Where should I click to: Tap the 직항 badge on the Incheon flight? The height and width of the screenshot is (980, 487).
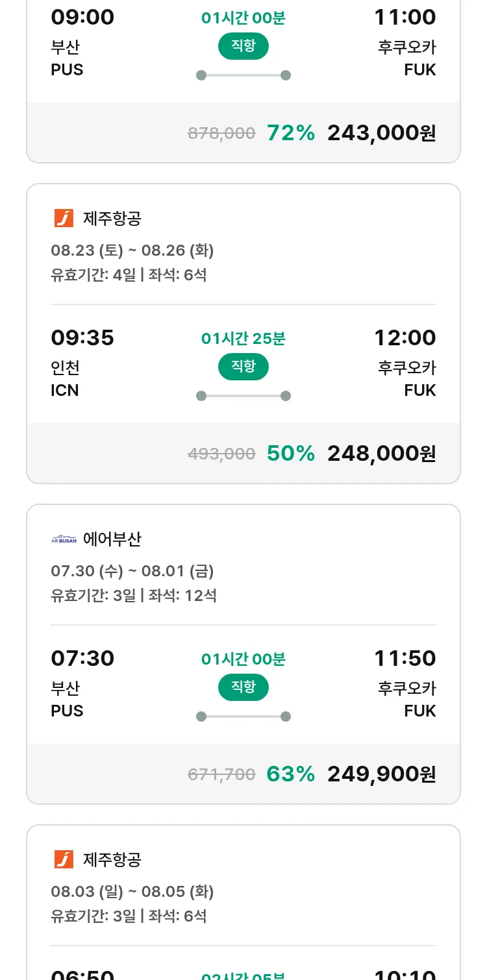243,366
